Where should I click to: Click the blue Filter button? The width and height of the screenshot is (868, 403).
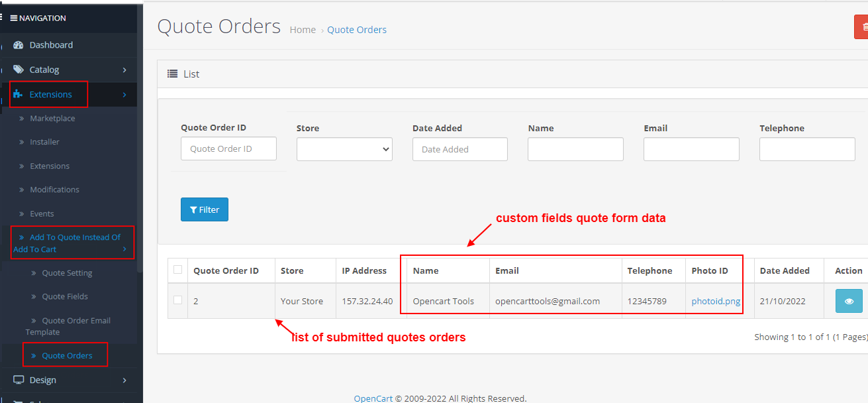pos(204,209)
